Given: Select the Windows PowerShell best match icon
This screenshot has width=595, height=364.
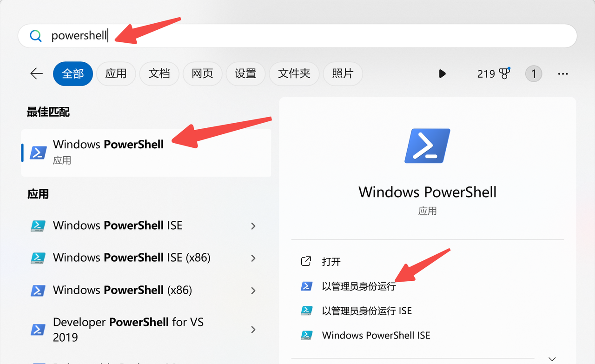Looking at the screenshot, I should tap(38, 152).
